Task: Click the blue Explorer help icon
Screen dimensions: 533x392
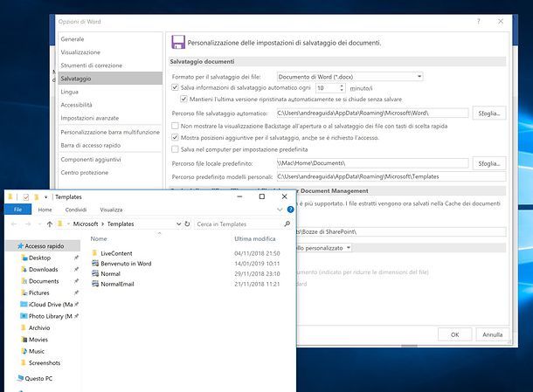Action: click(290, 210)
